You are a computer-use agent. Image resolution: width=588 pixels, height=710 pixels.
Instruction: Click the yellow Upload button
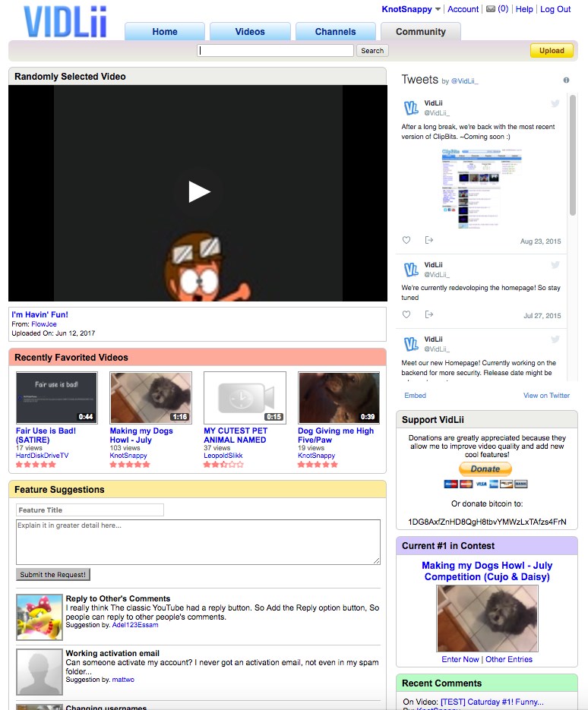552,51
